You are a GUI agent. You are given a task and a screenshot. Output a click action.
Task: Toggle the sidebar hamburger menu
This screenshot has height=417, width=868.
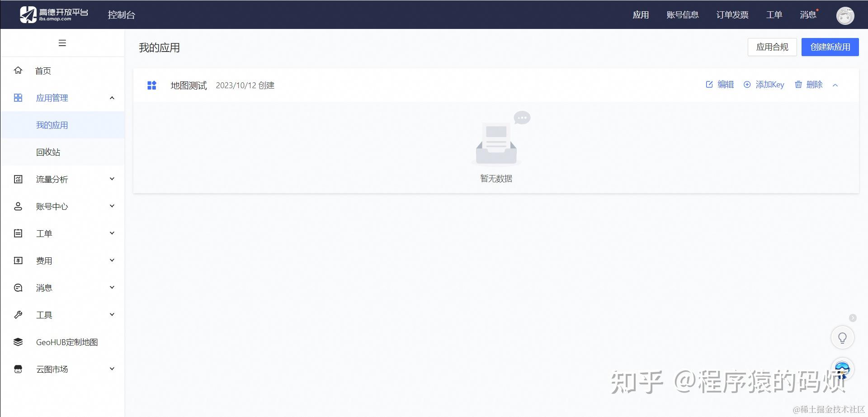click(x=62, y=43)
